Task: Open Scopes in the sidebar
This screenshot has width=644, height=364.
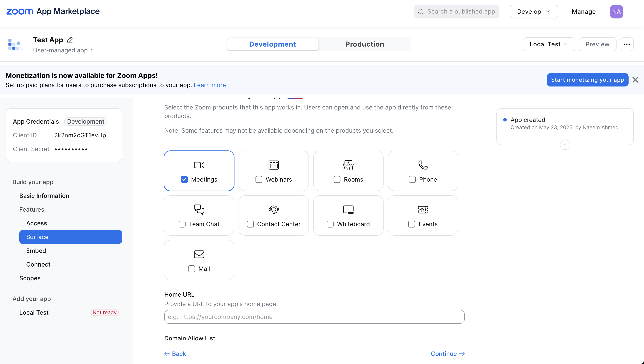Action: (30, 278)
